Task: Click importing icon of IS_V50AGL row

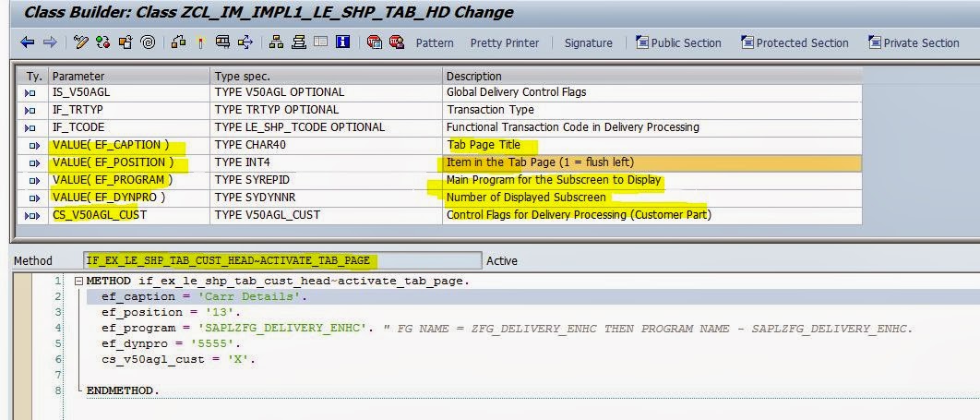Action: click(x=30, y=93)
